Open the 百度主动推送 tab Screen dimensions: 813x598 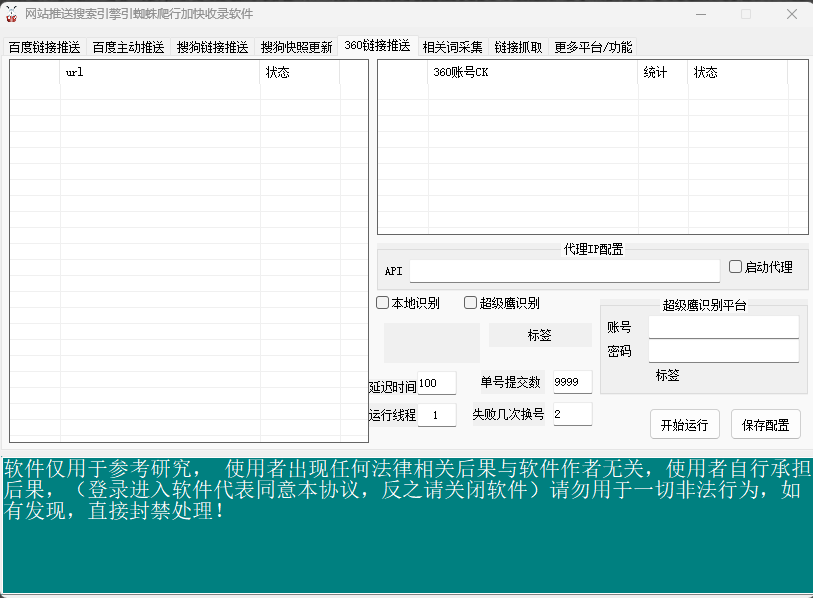tap(128, 47)
